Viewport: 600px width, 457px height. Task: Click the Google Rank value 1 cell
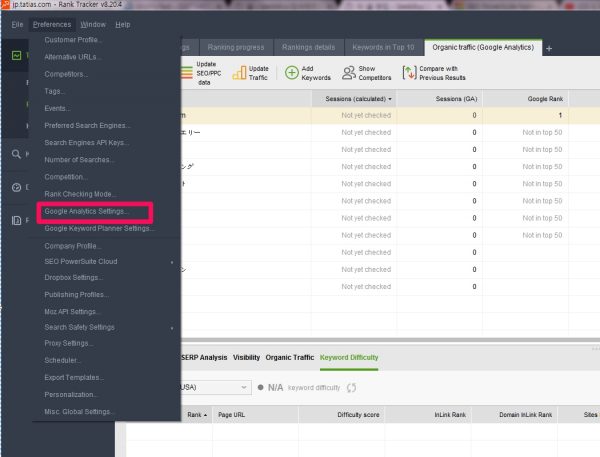tap(525, 115)
